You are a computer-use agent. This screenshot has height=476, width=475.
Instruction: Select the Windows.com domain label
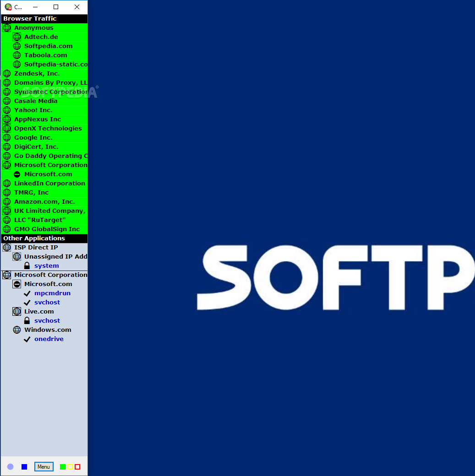coord(48,330)
